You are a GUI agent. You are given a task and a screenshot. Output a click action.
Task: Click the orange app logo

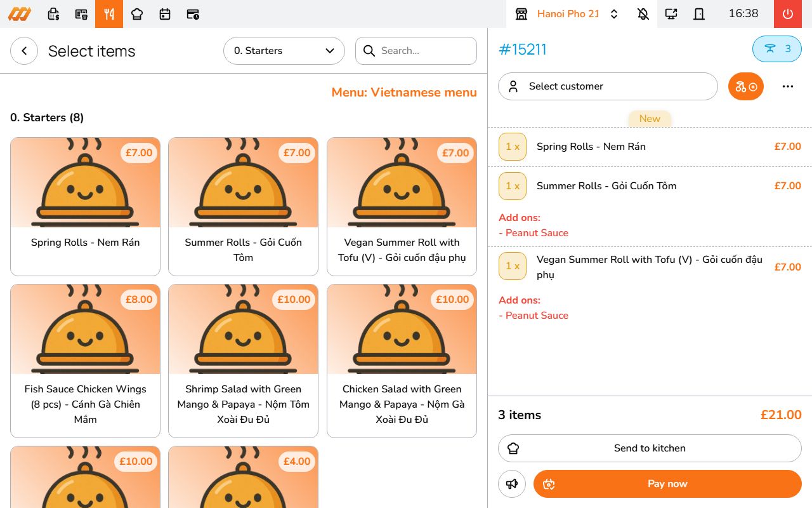[19, 14]
